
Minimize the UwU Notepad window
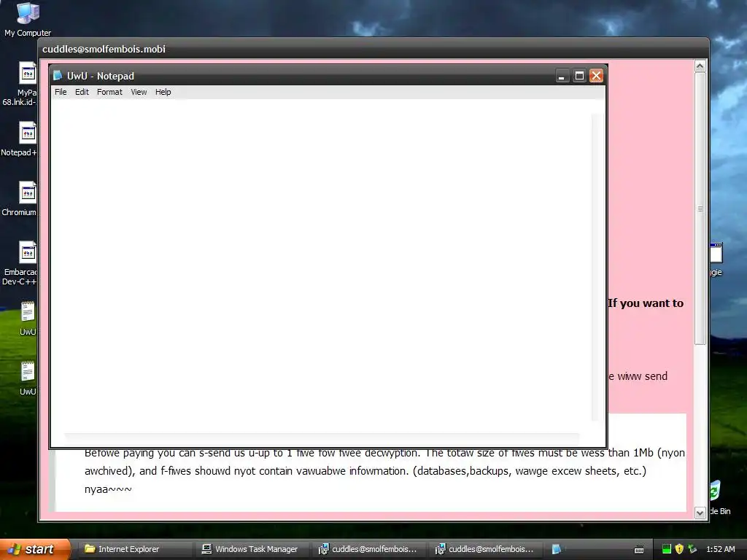tap(562, 76)
